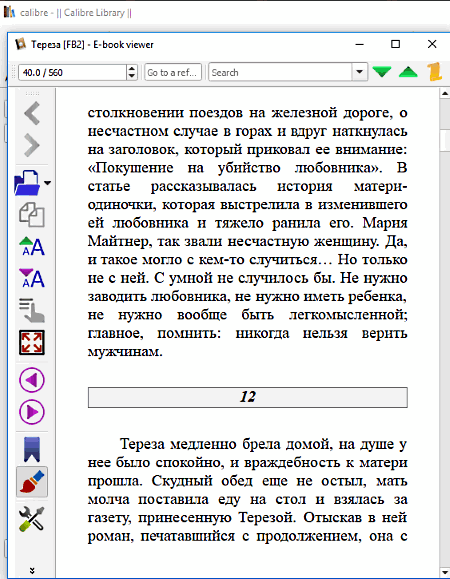Toggle full screen mode icon
Screen dimensions: 450x579
click(x=32, y=343)
